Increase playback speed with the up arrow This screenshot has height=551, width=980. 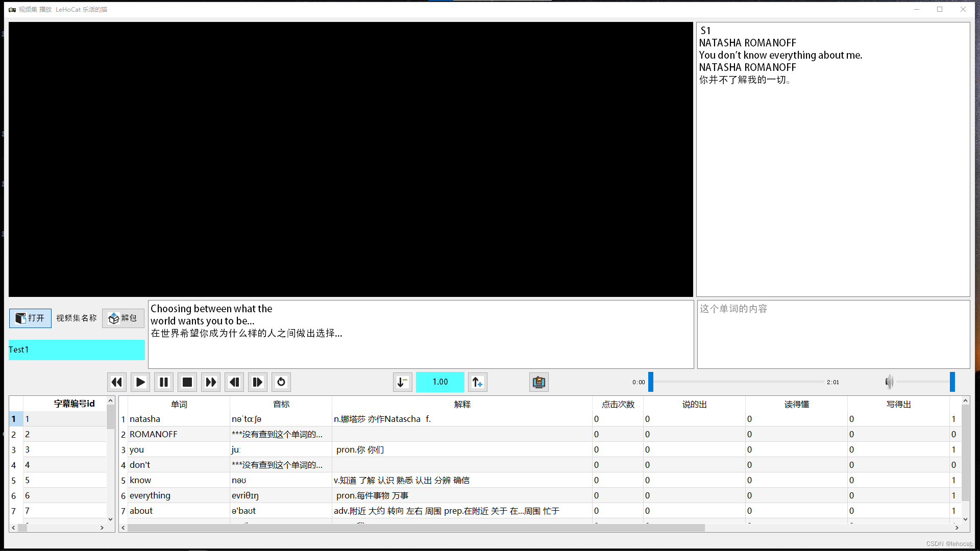coord(478,382)
